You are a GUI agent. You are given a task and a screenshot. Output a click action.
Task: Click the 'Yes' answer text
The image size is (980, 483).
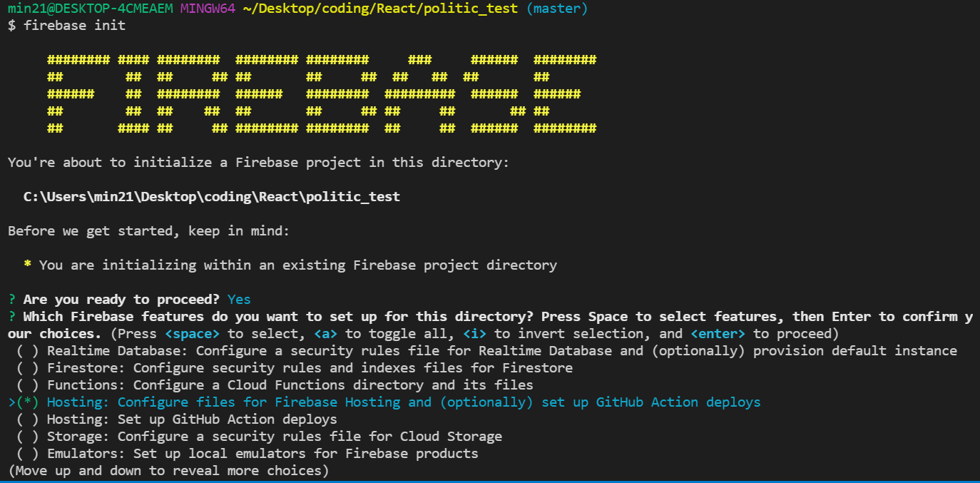239,300
